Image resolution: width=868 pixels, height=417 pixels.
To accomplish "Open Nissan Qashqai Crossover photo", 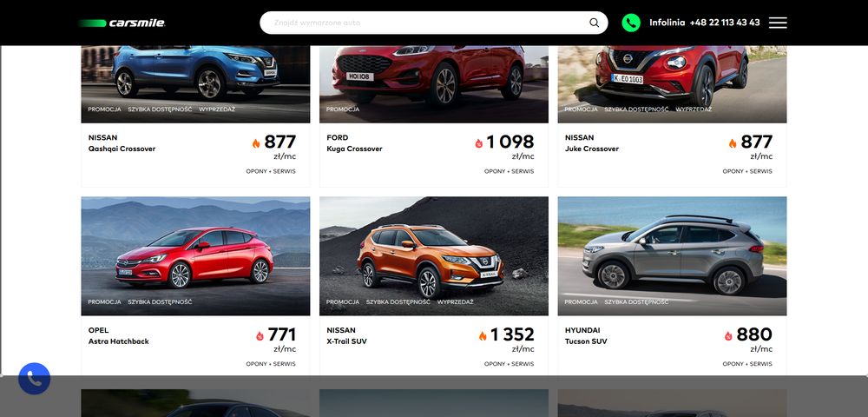I will coord(195,84).
